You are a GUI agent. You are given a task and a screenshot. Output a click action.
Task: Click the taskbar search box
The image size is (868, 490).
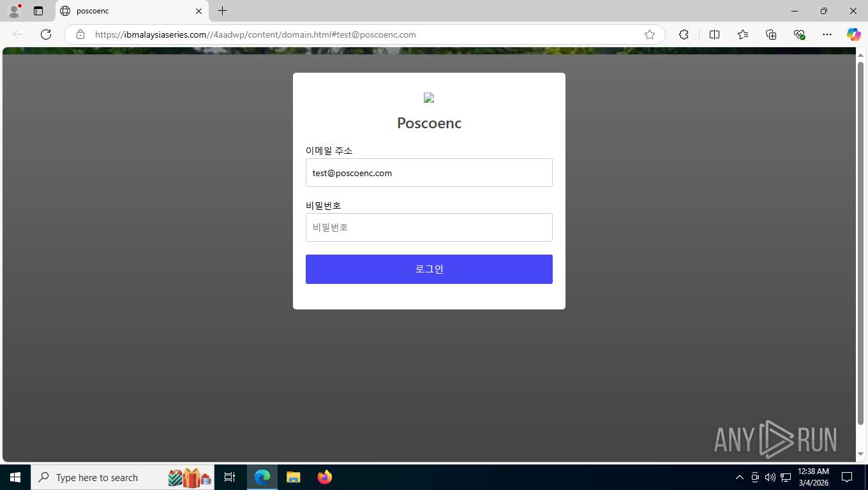click(123, 477)
